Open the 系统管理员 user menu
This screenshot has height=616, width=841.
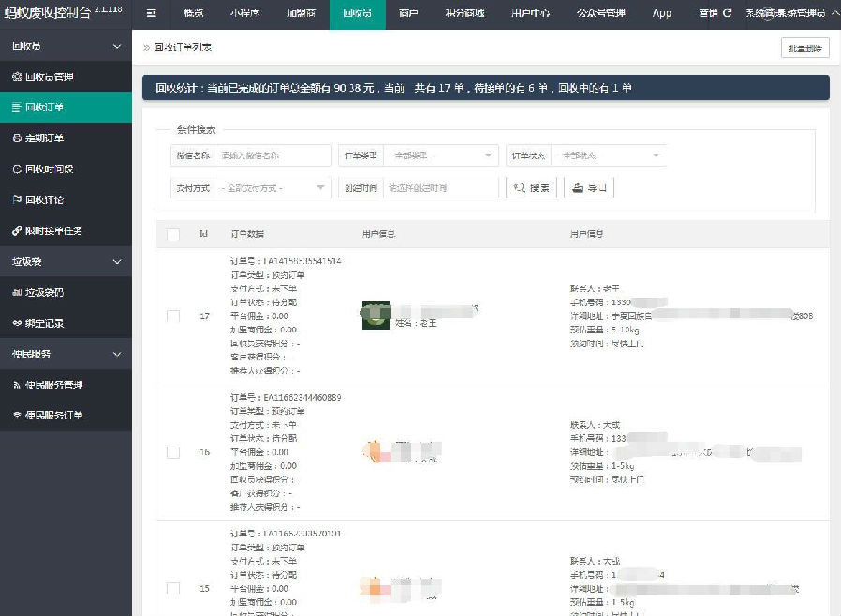(x=791, y=13)
